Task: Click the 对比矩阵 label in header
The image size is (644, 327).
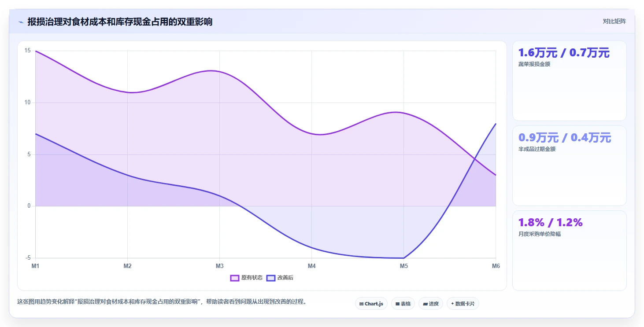Action: point(614,21)
